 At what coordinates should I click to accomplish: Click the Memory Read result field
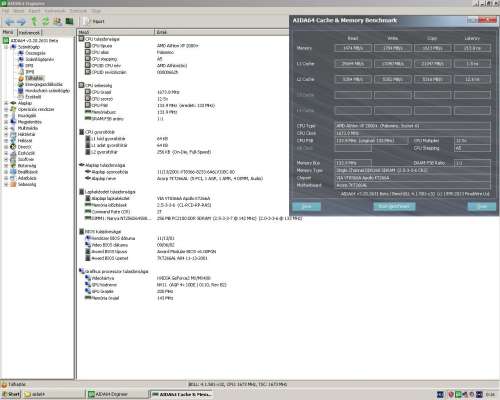click(353, 48)
